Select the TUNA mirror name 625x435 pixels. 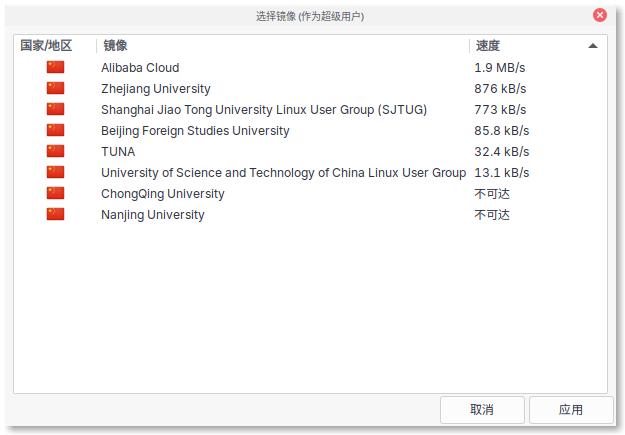[118, 152]
